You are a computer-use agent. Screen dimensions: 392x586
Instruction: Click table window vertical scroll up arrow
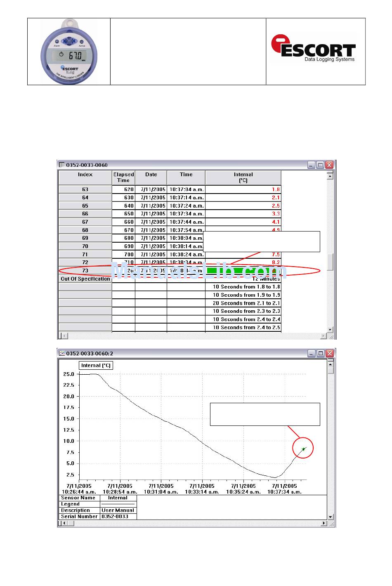coord(330,176)
